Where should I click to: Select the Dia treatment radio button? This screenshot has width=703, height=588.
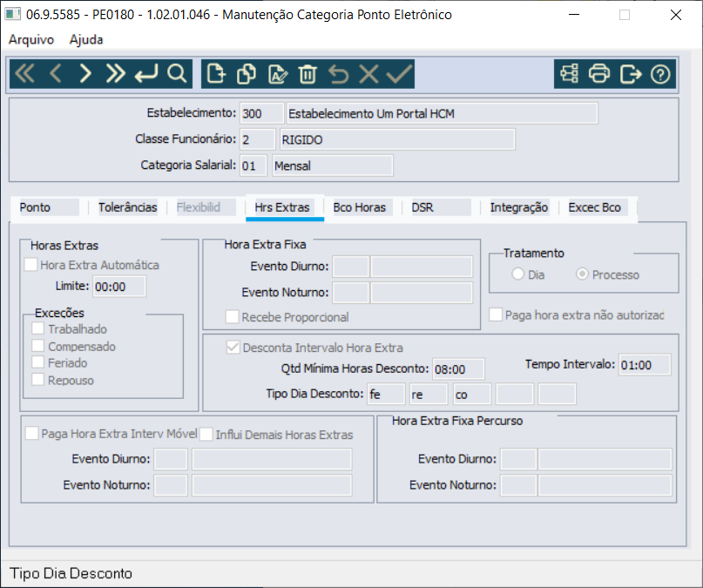[517, 274]
